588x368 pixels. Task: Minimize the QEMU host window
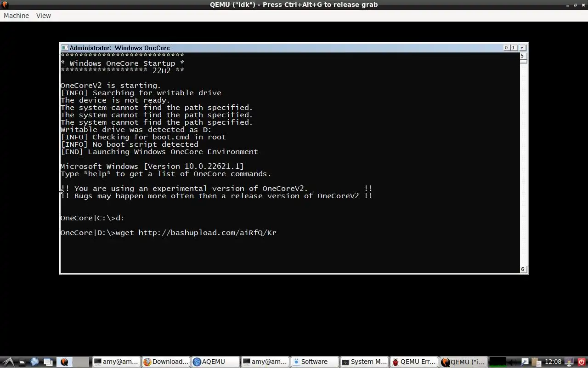[568, 5]
